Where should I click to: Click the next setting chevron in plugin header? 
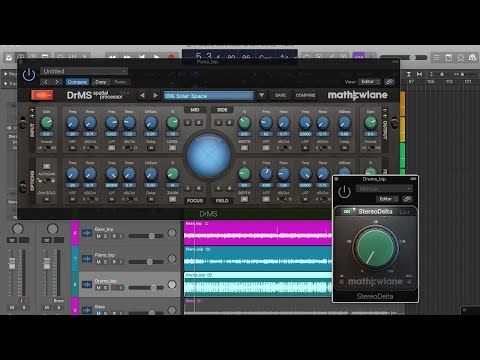[57, 82]
